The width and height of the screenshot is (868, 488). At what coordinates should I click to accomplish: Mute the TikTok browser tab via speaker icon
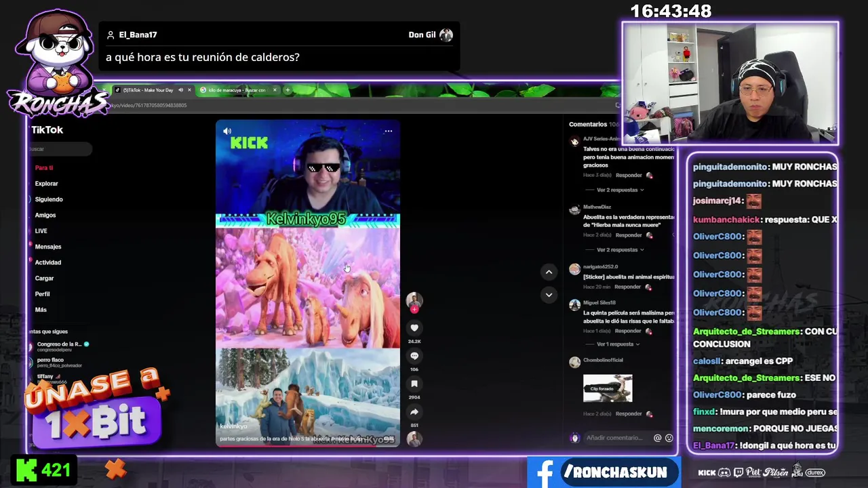coord(180,90)
